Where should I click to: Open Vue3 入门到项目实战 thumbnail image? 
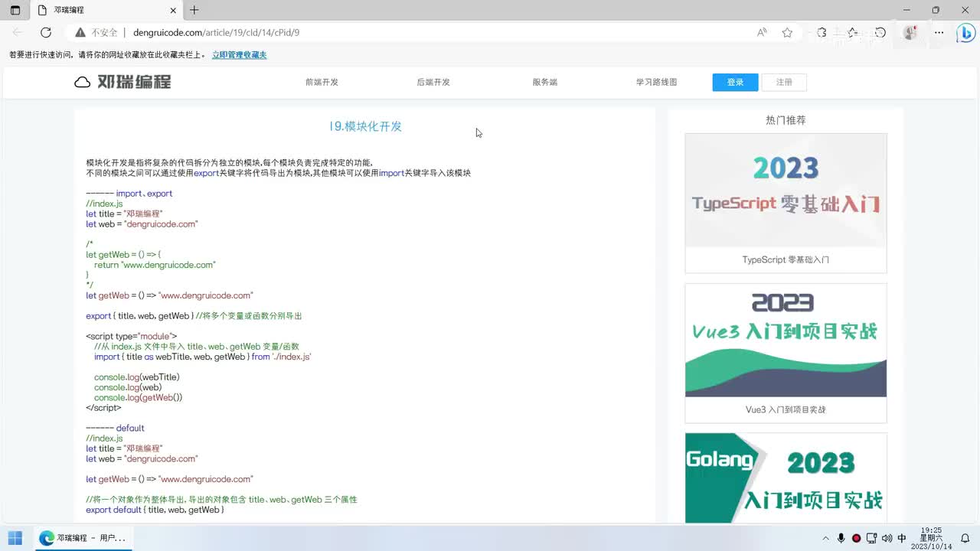[786, 340]
